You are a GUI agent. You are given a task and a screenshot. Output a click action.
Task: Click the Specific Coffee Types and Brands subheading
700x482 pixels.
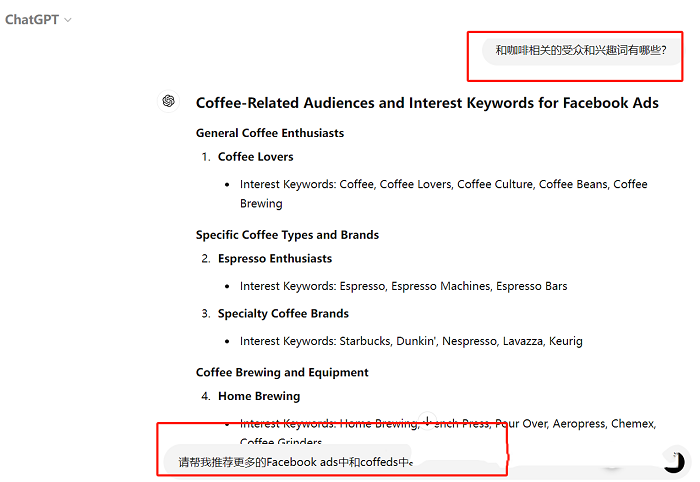[x=287, y=235]
